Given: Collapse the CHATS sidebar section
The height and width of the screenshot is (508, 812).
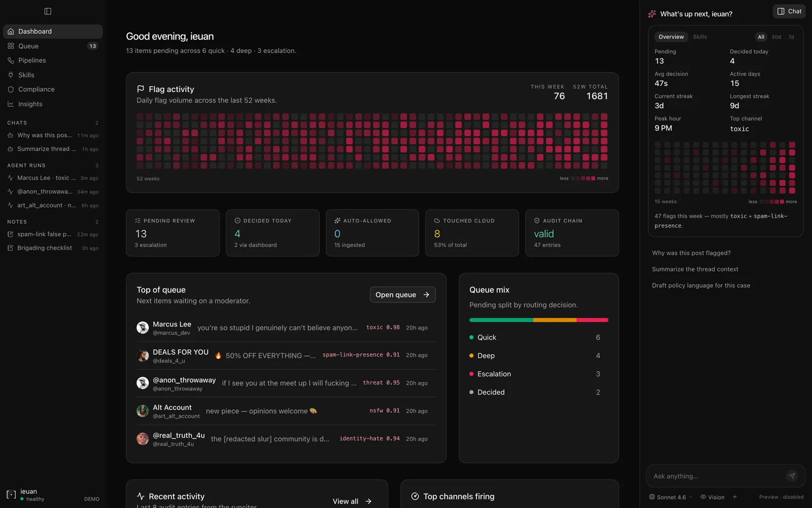Looking at the screenshot, I should [53, 122].
